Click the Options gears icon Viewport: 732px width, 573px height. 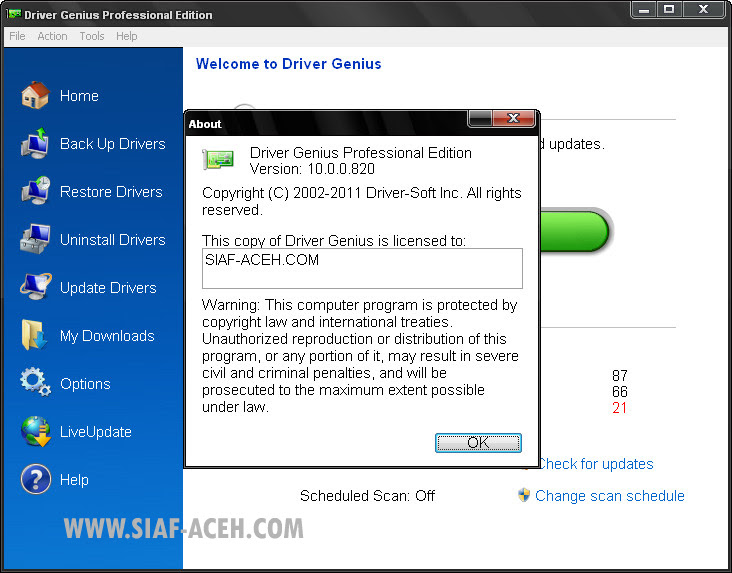coord(35,382)
